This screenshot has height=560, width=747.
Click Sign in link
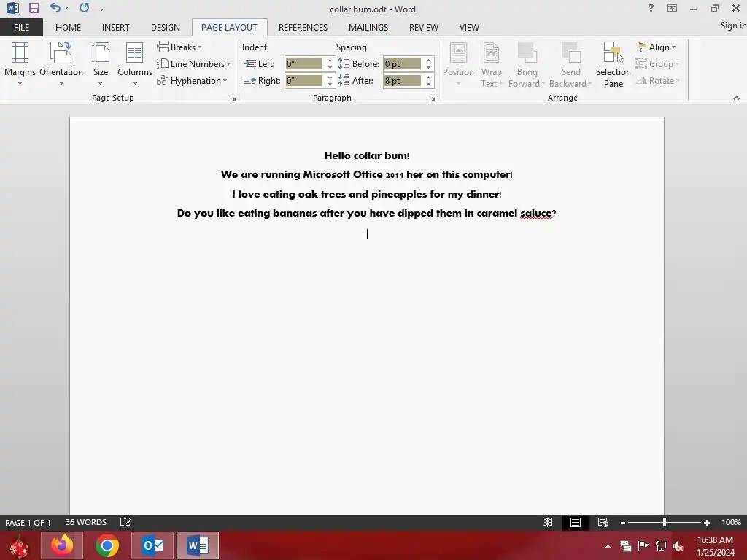(x=733, y=26)
